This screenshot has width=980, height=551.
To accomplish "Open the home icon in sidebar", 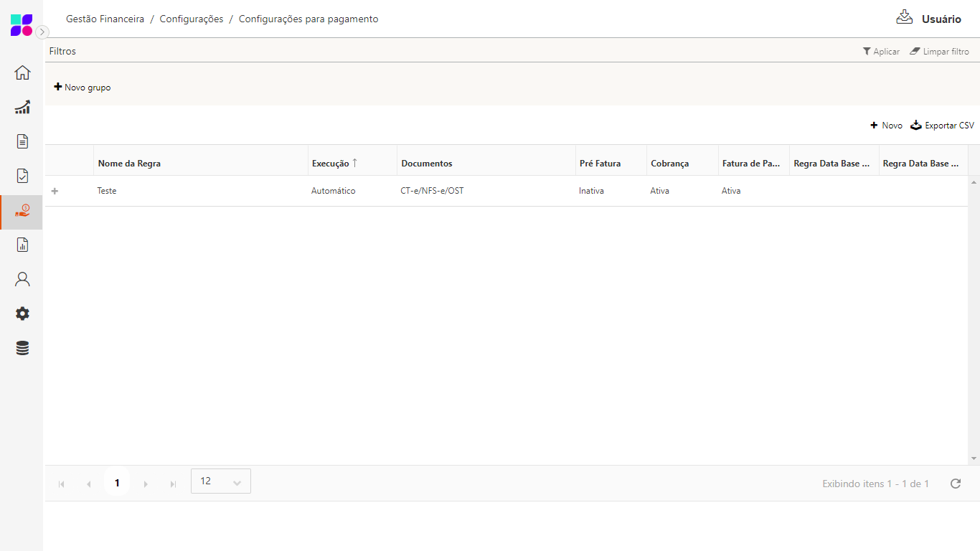I will 22,72.
